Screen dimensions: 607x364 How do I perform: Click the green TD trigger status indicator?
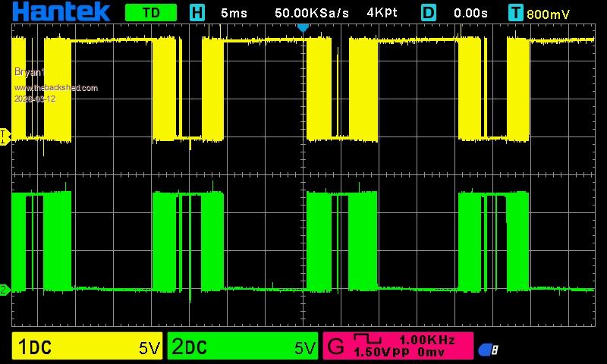point(150,13)
